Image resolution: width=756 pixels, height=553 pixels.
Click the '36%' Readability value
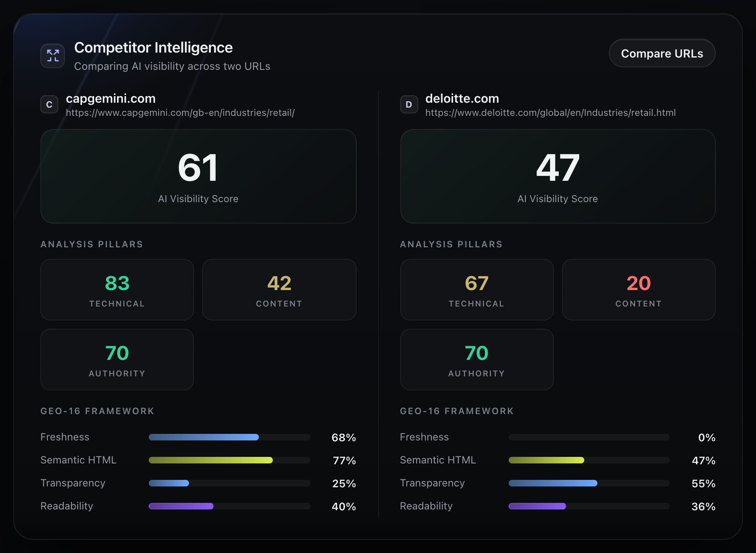tap(703, 507)
